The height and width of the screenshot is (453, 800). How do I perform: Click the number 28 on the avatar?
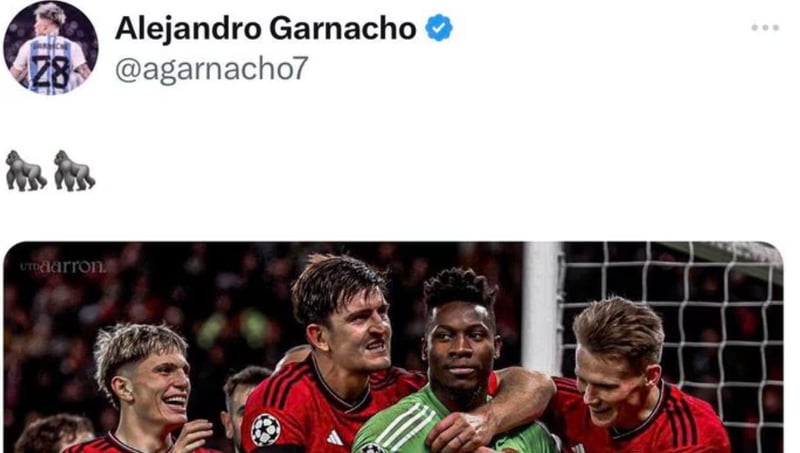[49, 71]
